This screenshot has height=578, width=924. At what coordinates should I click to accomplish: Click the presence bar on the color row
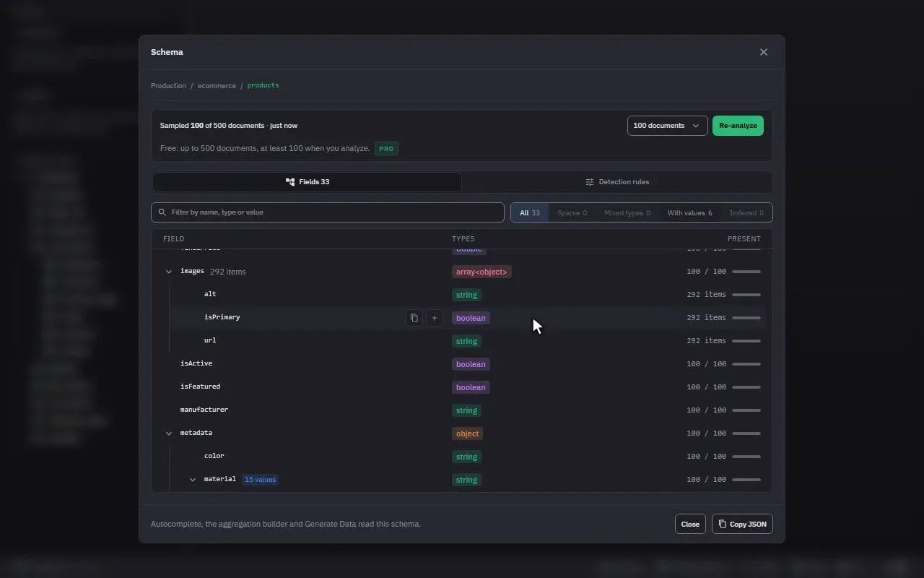[x=746, y=457]
